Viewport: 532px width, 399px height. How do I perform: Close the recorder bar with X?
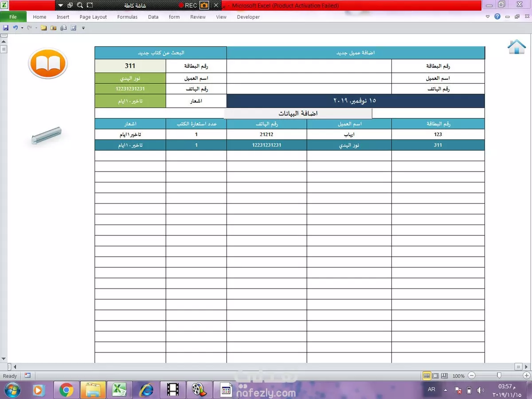pos(216,5)
